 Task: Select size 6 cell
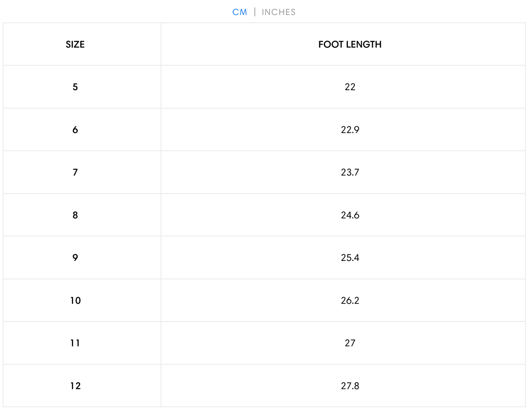(x=75, y=130)
